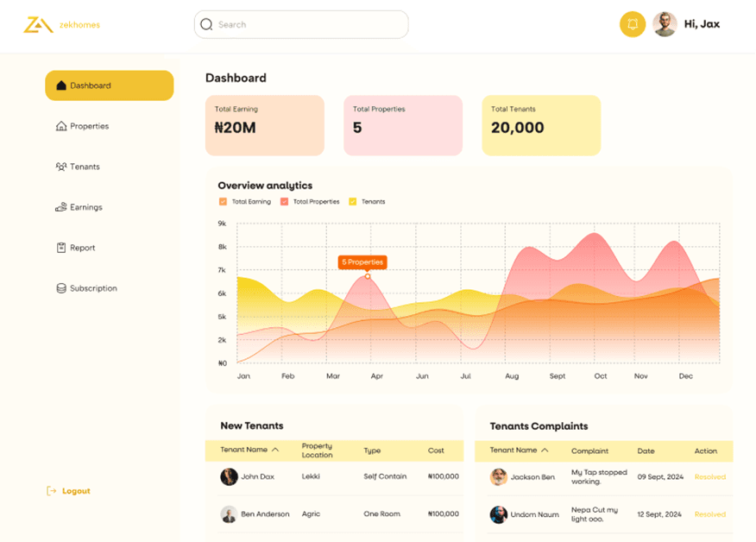Open the Hi, Jax profile menu

tap(686, 24)
